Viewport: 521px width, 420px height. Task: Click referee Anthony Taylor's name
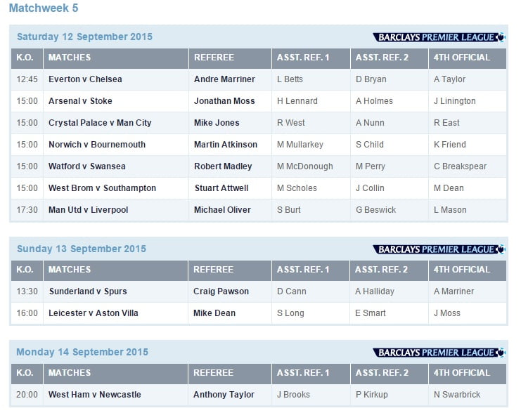(x=224, y=395)
